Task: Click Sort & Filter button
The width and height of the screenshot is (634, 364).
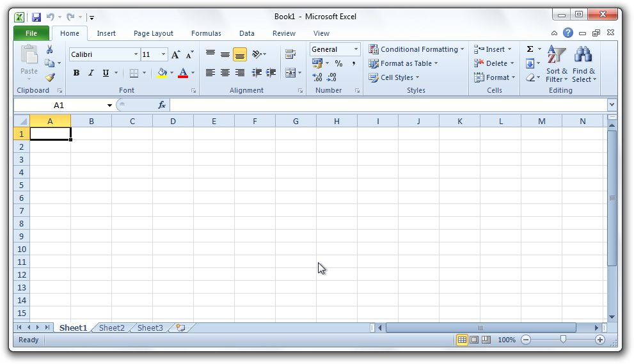Action: pyautogui.click(x=557, y=64)
